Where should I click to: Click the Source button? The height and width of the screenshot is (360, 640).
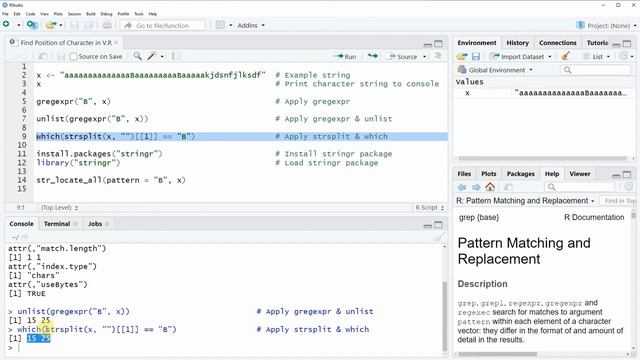(403, 56)
